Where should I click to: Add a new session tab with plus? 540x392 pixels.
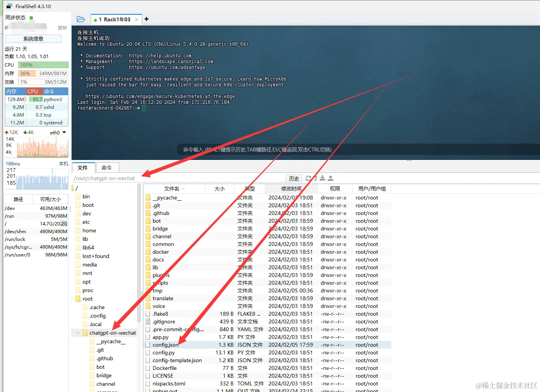(146, 19)
